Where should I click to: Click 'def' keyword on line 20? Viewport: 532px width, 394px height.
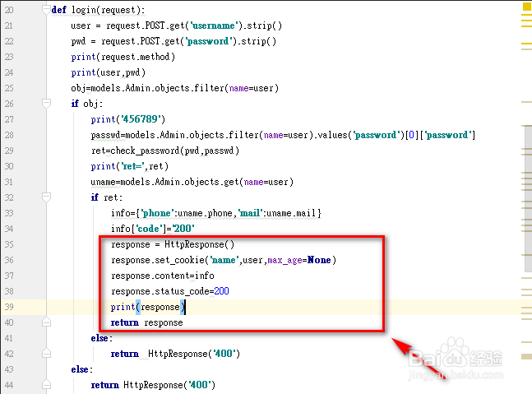tap(58, 10)
